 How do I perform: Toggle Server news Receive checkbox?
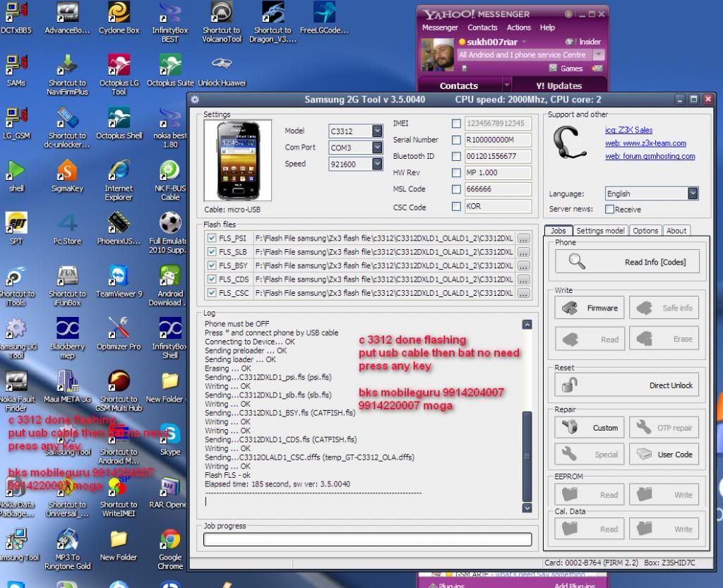click(x=609, y=209)
